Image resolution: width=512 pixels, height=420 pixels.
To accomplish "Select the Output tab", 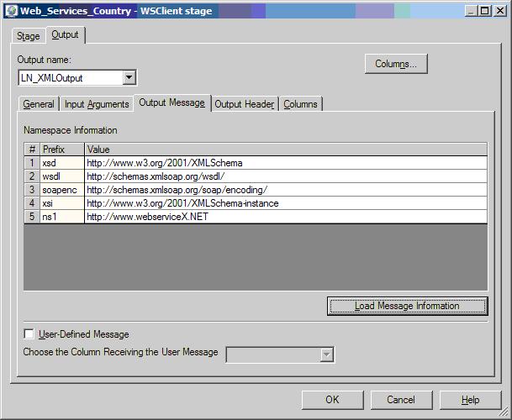I will (x=66, y=34).
